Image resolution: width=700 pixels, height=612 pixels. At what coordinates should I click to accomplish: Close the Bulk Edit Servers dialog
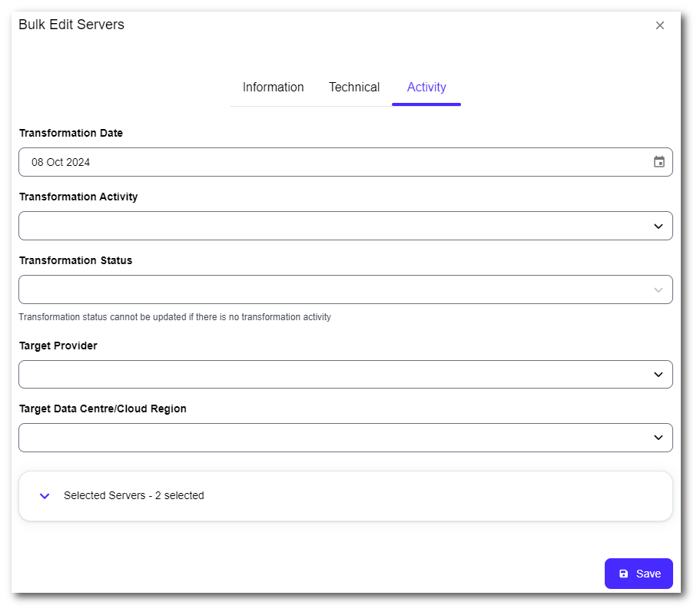point(659,25)
